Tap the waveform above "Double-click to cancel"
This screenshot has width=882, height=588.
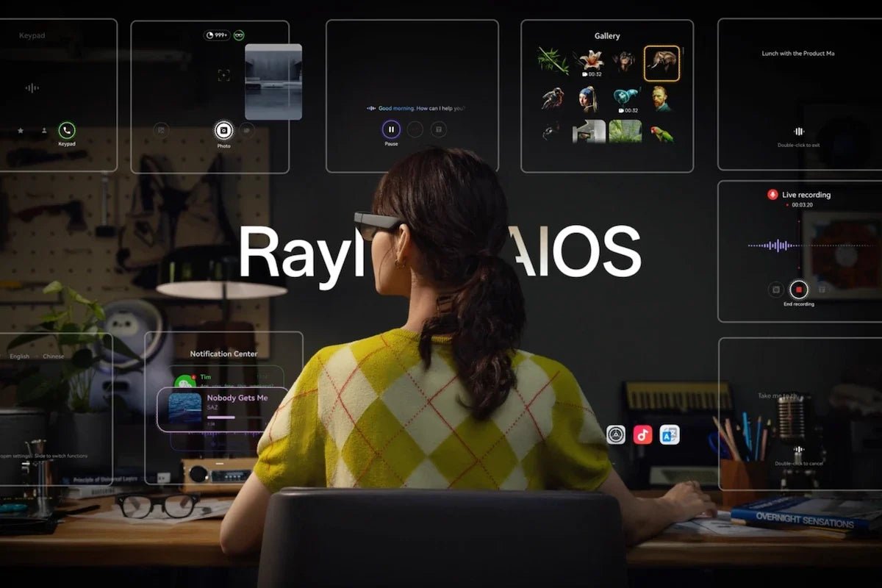799,449
